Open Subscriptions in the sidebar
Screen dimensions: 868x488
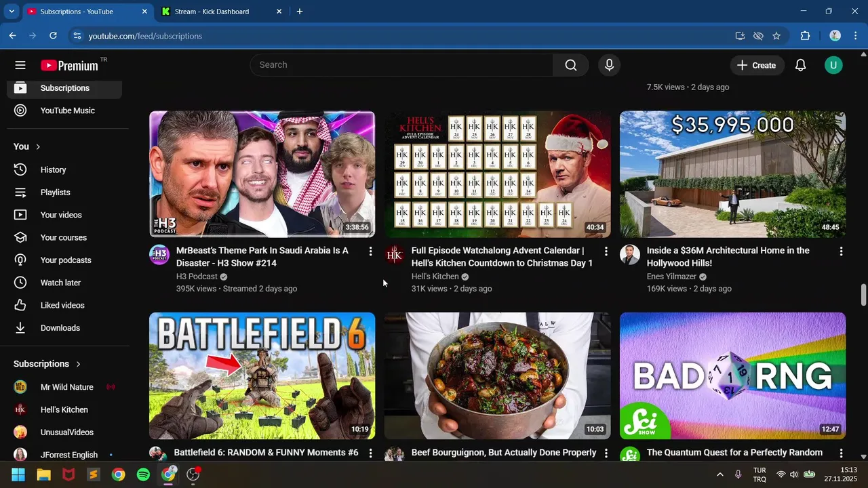64,88
